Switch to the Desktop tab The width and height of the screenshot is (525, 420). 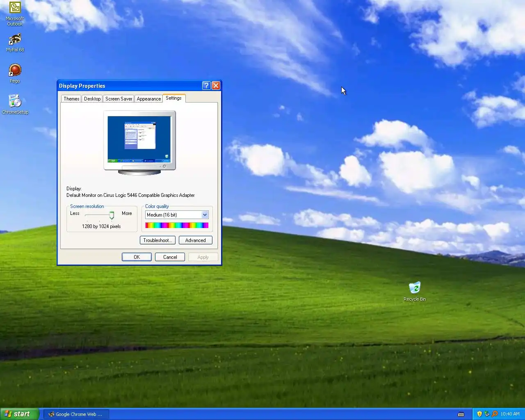click(x=92, y=99)
